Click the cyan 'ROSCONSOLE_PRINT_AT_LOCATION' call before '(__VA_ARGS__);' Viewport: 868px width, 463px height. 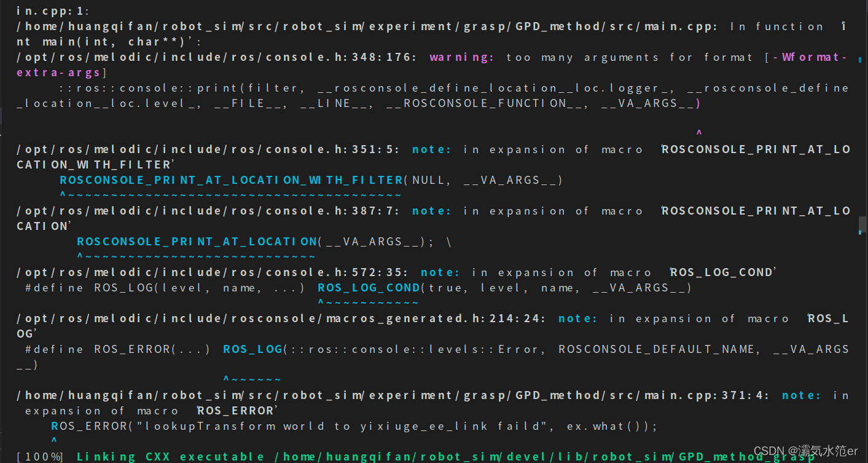click(x=197, y=242)
